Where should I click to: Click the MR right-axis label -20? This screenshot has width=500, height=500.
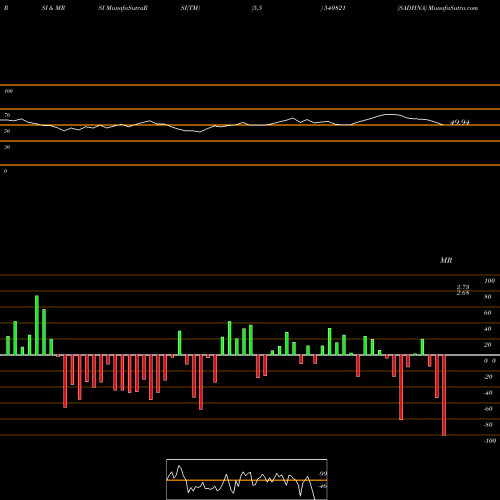click(488, 377)
